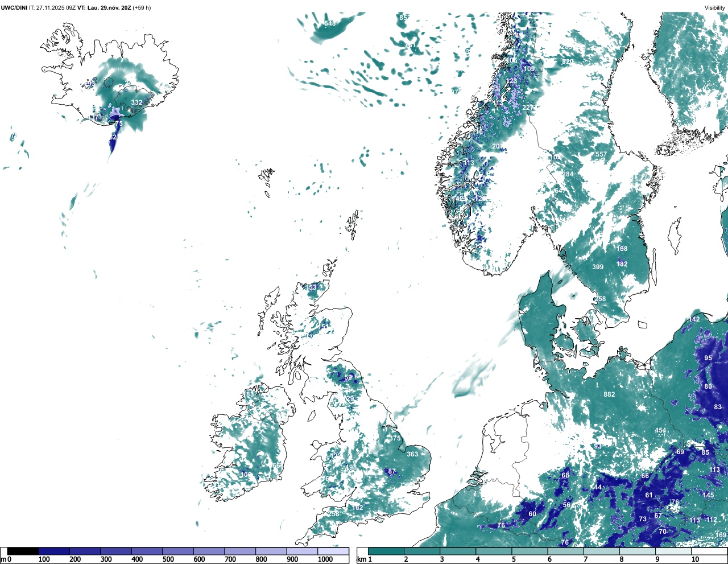This screenshot has width=728, height=564.
Task: Click the '182' value over eastern Sweden
Action: pos(622,264)
